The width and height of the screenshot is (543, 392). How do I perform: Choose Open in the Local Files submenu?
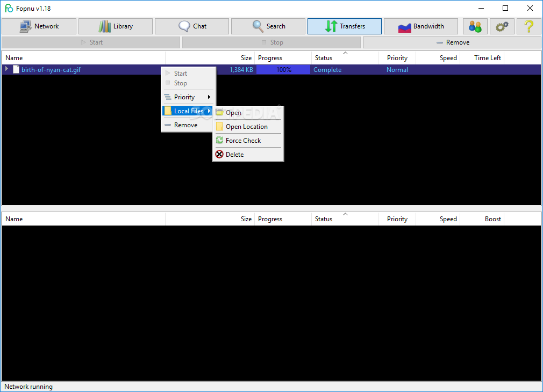(248, 112)
